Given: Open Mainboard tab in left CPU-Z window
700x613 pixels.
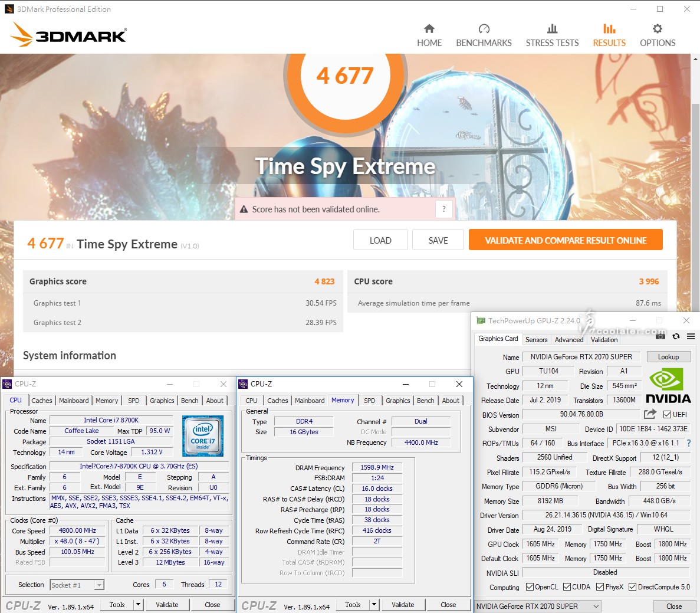Looking at the screenshot, I should click(74, 401).
